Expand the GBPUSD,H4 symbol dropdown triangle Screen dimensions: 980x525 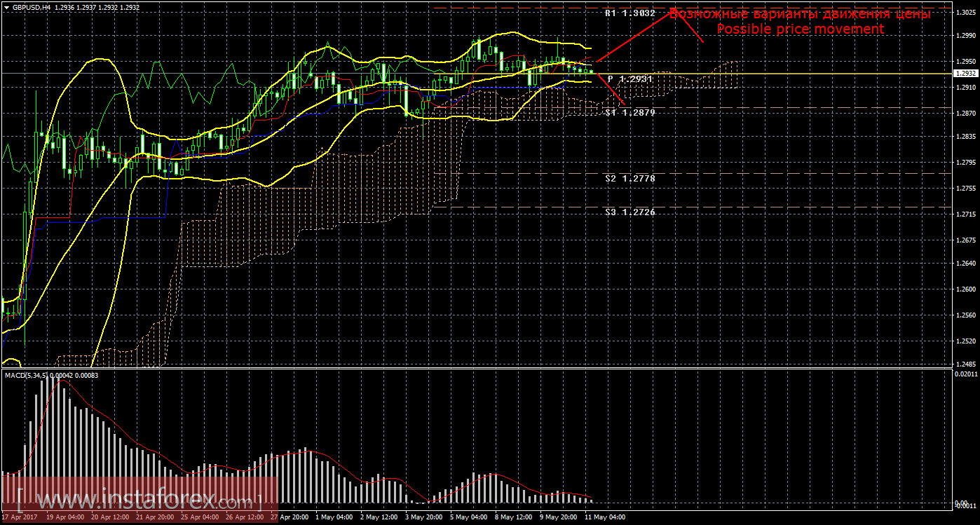tap(7, 6)
